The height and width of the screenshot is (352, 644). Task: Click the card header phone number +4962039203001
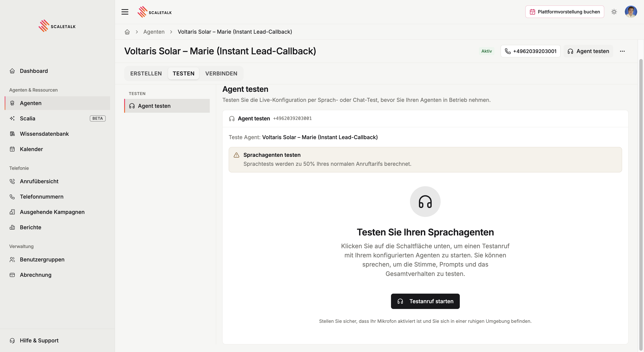292,118
